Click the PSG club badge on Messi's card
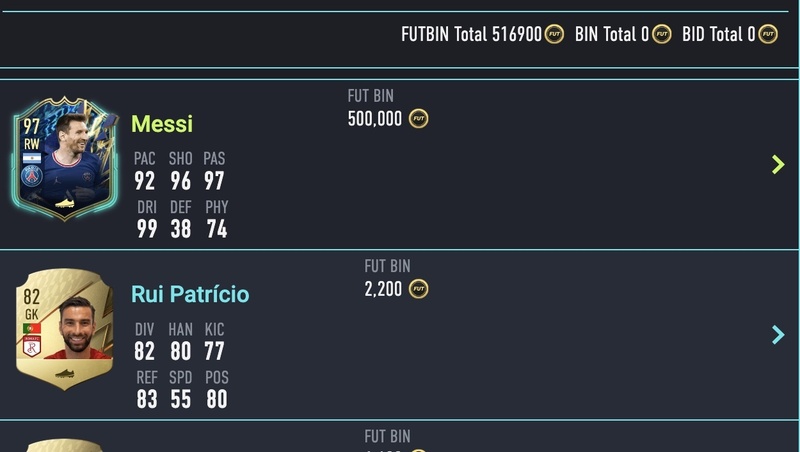The image size is (800, 452). coord(32,177)
